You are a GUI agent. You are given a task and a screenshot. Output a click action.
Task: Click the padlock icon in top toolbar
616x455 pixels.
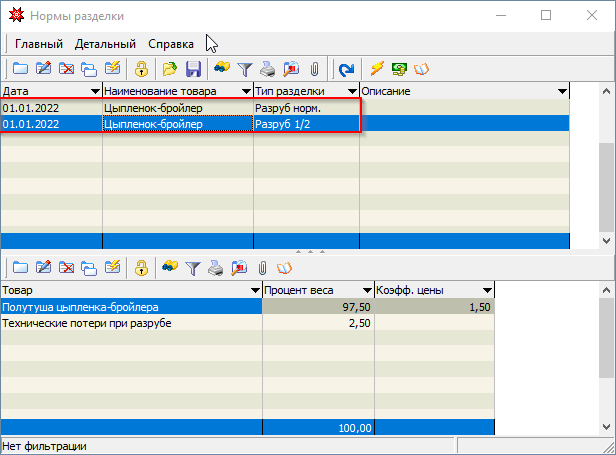(x=142, y=69)
